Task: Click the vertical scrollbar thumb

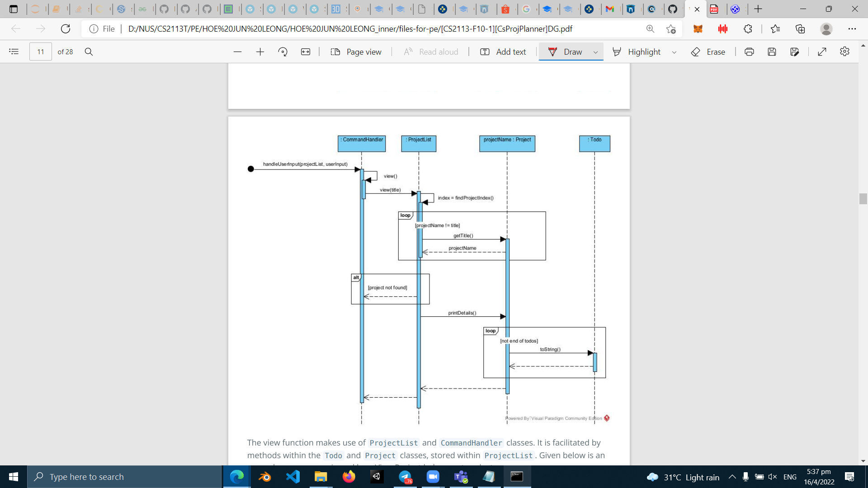Action: pyautogui.click(x=863, y=198)
